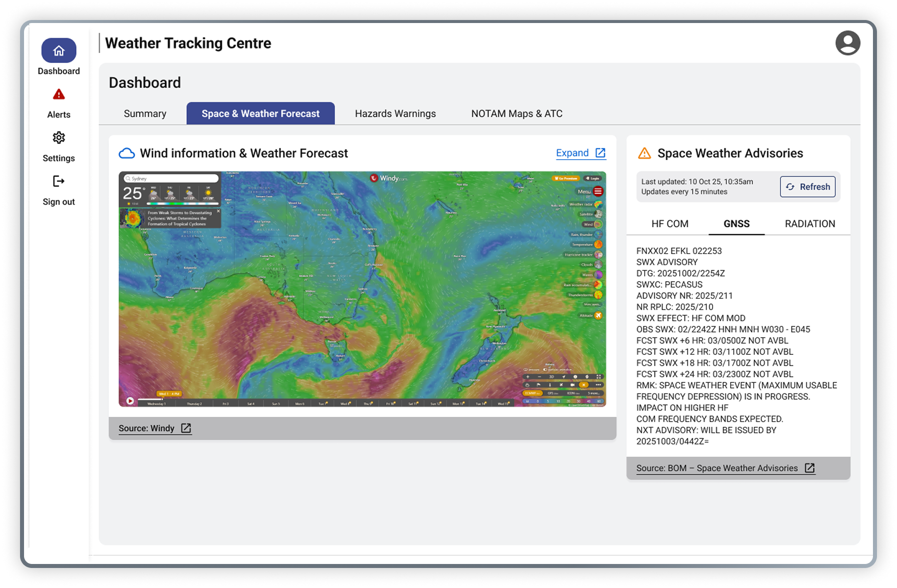Screen dimensions: 897x588
Task: Click the Sydney 25° current temperature
Action: pos(134,193)
